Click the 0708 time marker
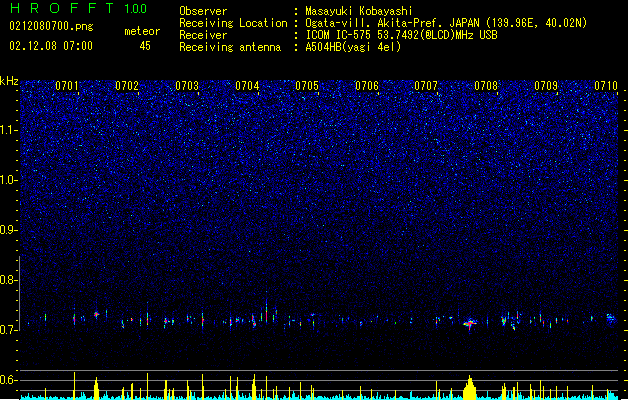This screenshot has height=400, width=629. coord(486,85)
